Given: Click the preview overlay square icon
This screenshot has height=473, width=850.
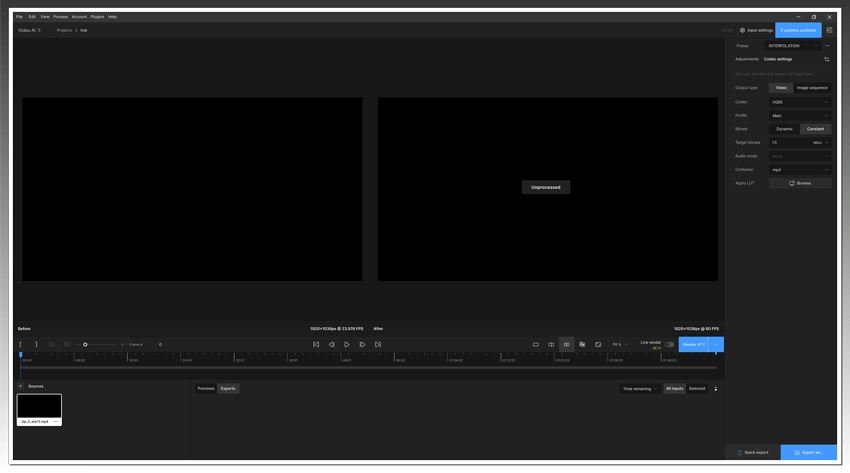Looking at the screenshot, I should tap(598, 345).
